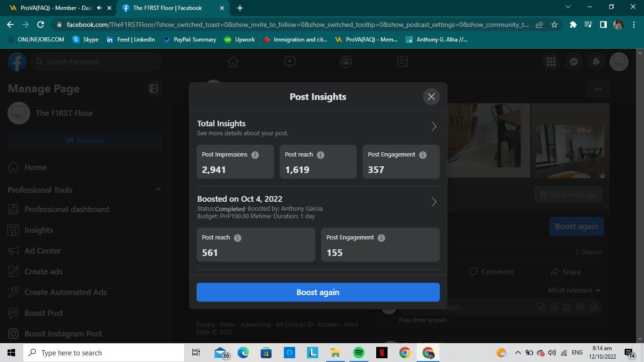Go back in browser
644x362 pixels.
[x=10, y=25]
